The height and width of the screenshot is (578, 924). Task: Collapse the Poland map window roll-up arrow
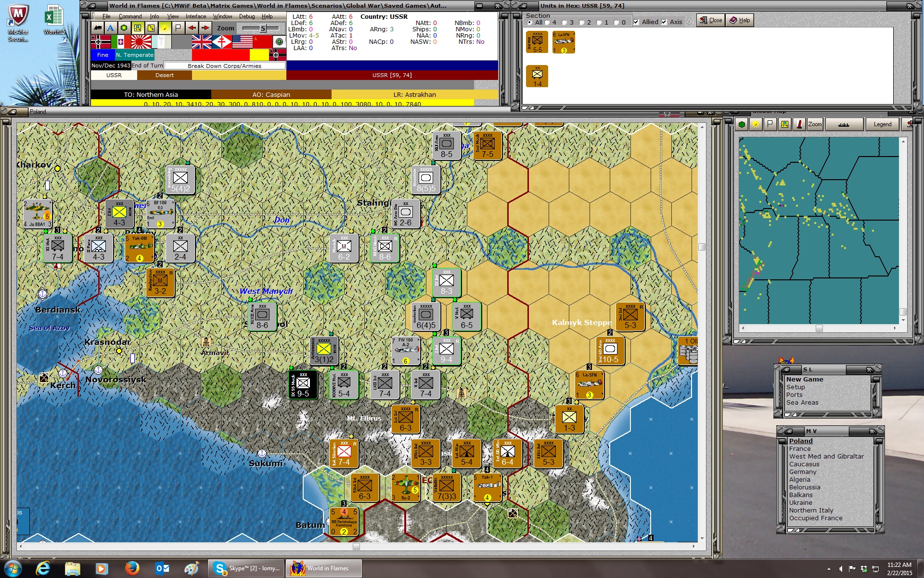click(x=13, y=112)
